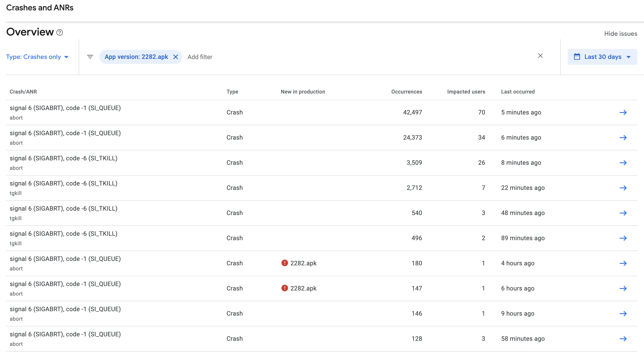Click the calendar icon in date range
The width and height of the screenshot is (644, 352).
[577, 57]
